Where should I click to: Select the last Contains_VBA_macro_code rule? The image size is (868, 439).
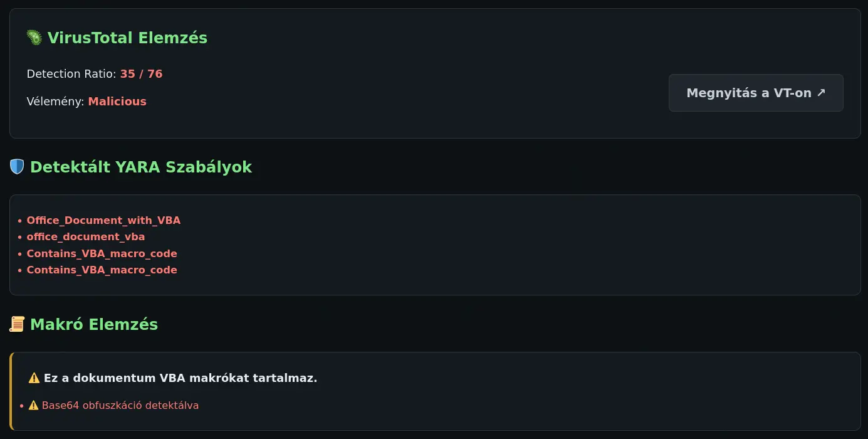pos(102,270)
